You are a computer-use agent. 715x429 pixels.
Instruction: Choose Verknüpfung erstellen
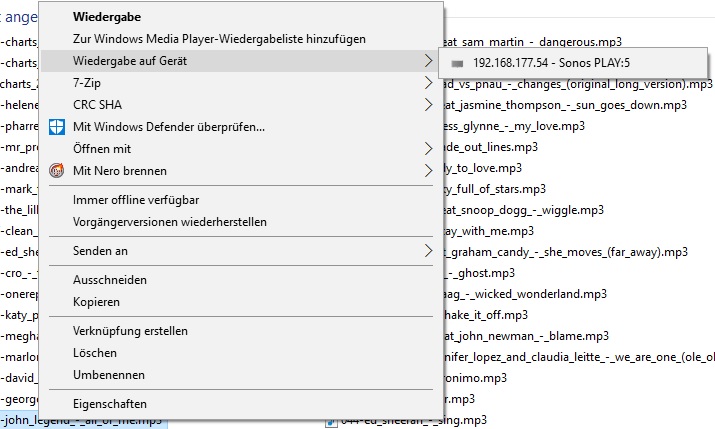(x=130, y=331)
